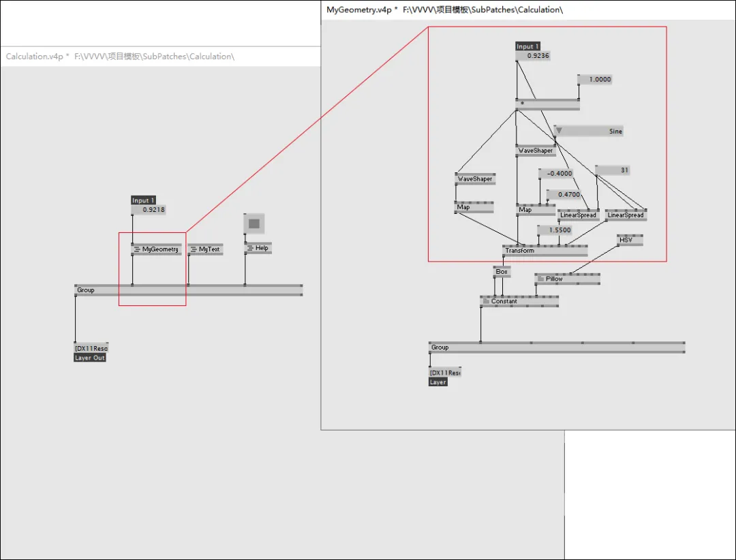Screen dimensions: 736x560
Task: Click the Layer label in MyGeometry patch
Action: 438,382
